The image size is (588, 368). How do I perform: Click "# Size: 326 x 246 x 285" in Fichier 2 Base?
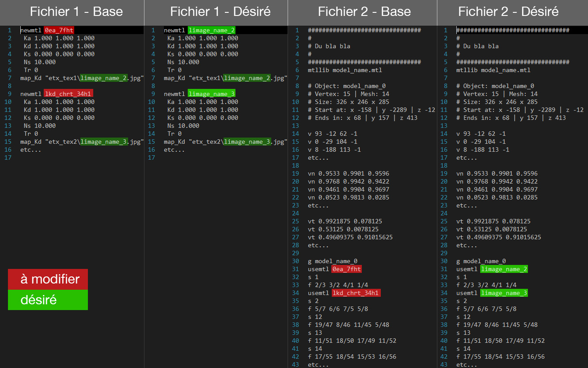click(349, 102)
